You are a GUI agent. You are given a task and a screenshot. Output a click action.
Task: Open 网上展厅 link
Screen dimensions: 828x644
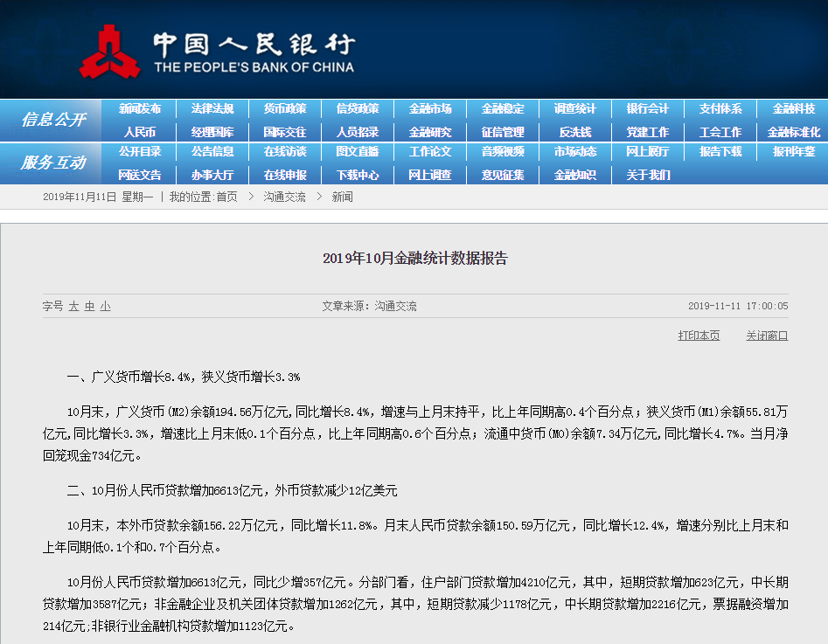tap(648, 151)
